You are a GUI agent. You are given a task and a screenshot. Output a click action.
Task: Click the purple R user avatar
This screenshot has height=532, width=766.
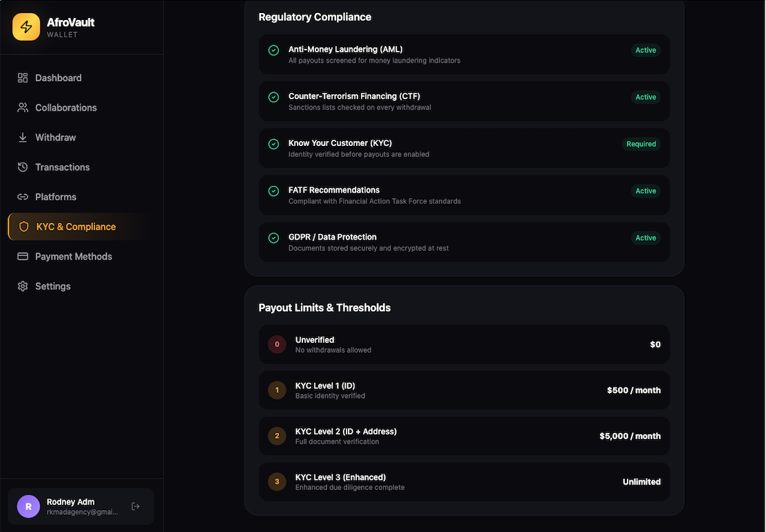[28, 507]
